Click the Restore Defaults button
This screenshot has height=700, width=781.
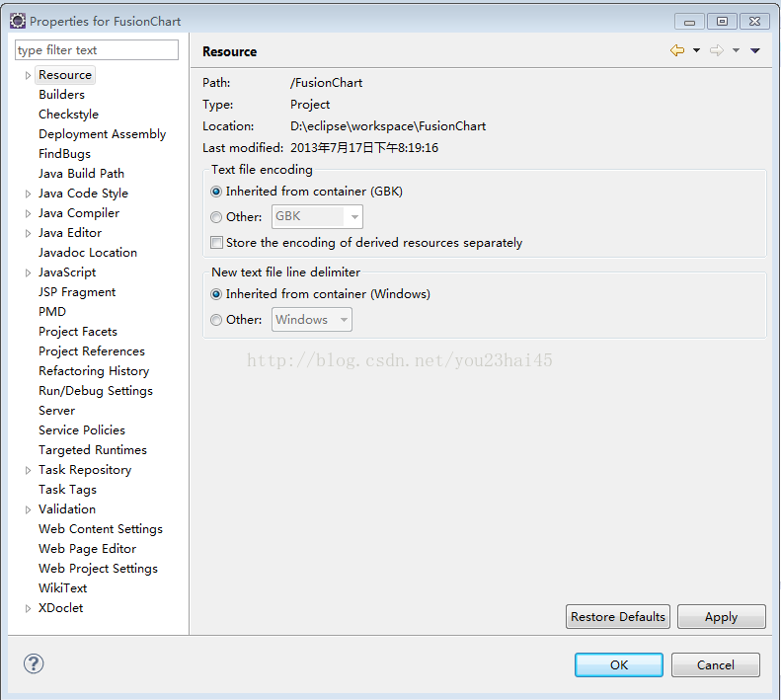point(618,617)
